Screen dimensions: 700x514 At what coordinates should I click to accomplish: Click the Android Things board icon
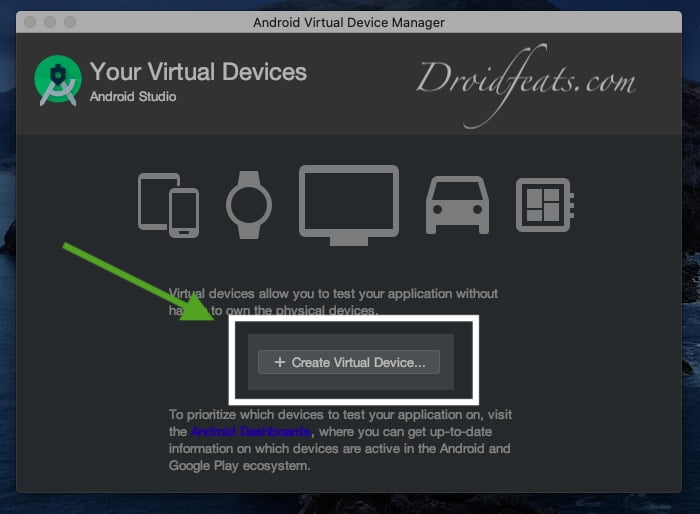545,205
